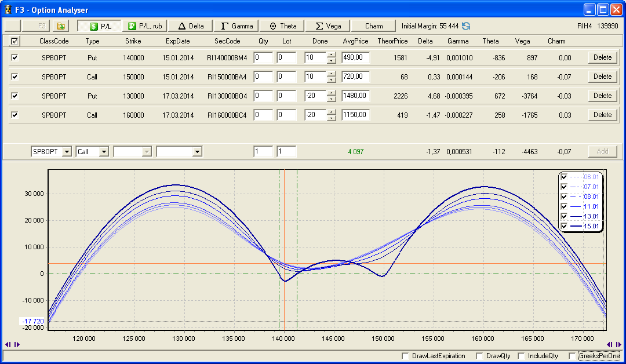The height and width of the screenshot is (364, 626).
Task: Switch to the P/L view tab
Action: click(x=99, y=26)
